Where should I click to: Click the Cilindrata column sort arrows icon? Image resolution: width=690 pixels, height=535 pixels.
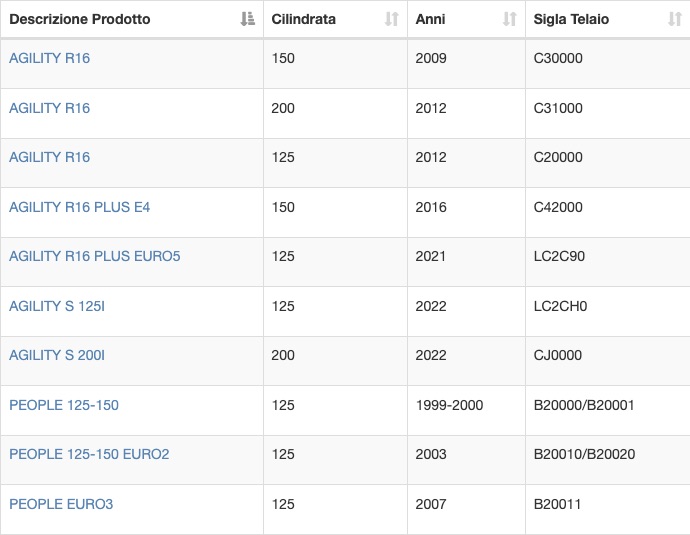(392, 19)
